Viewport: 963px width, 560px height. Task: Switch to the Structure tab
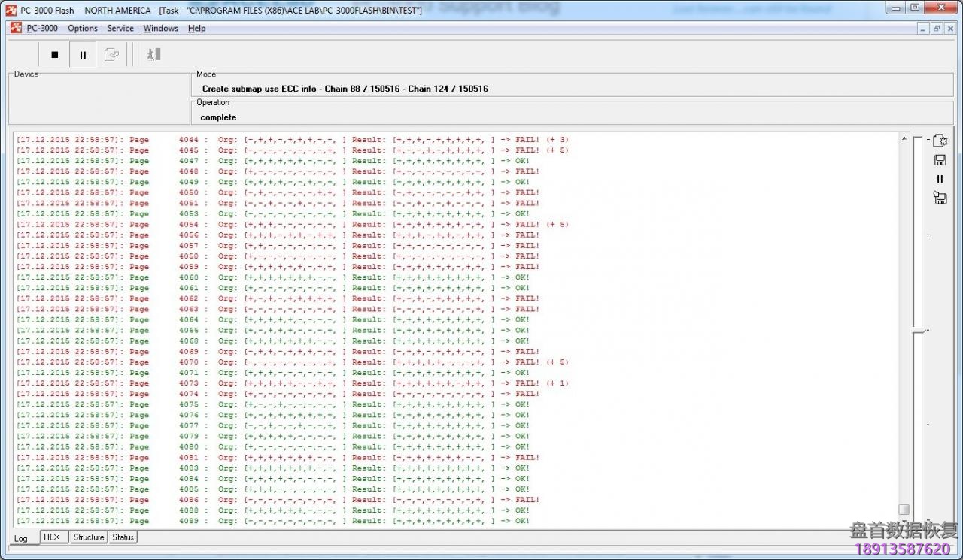coord(89,537)
